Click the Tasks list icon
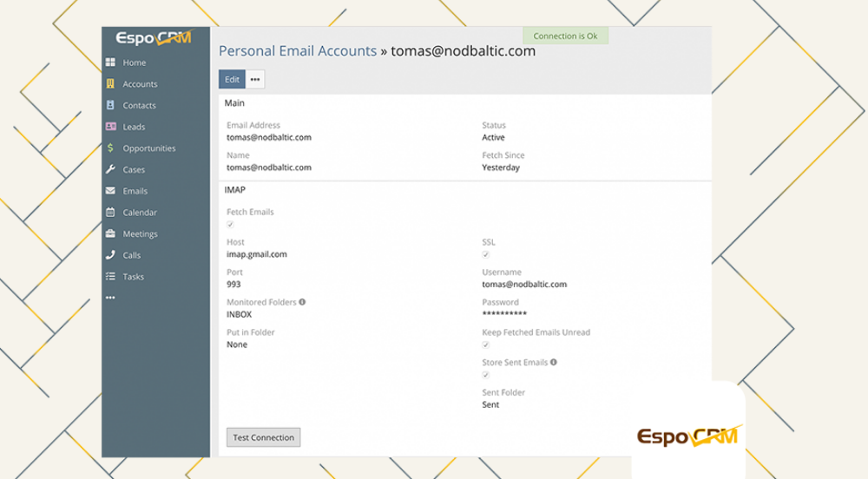 pos(110,276)
